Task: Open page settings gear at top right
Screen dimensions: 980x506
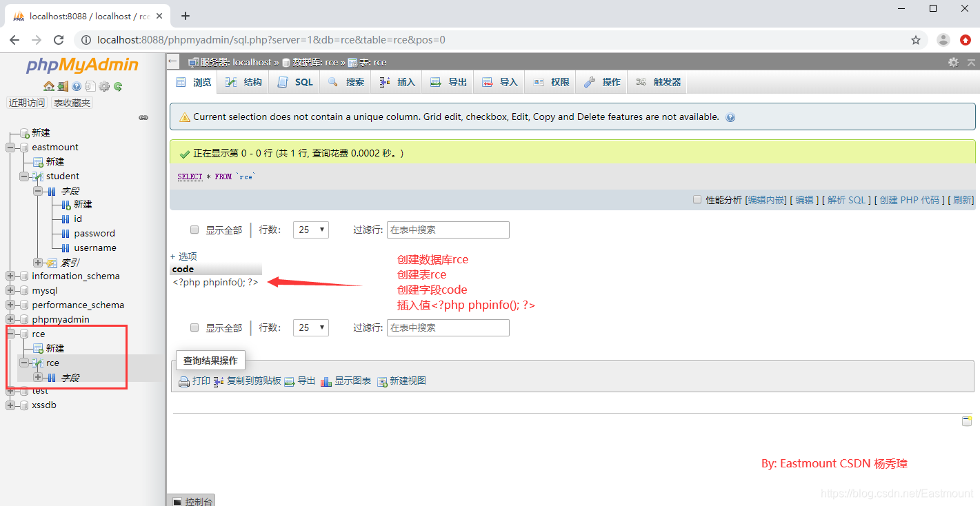Action: 953,62
